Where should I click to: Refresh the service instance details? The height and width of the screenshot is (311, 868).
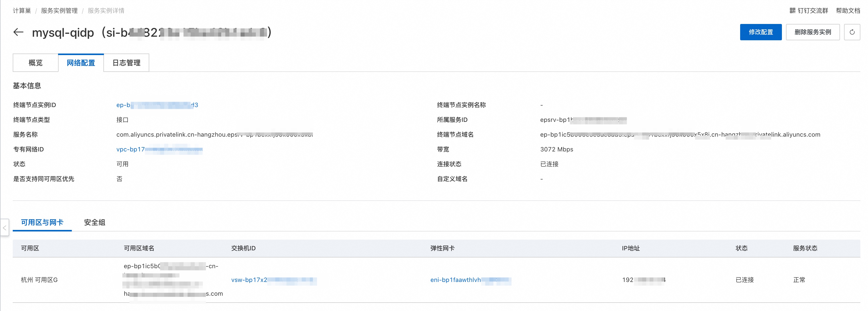tap(852, 32)
